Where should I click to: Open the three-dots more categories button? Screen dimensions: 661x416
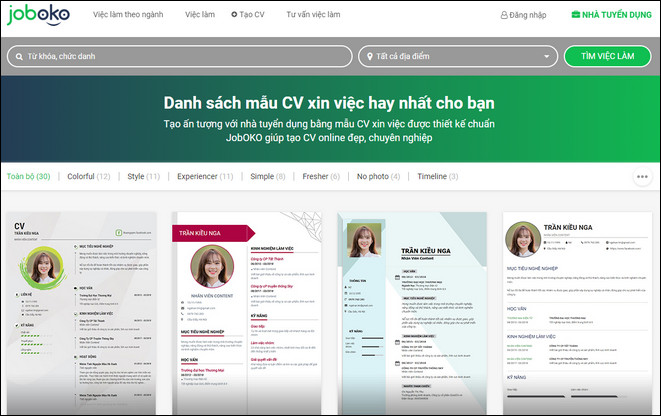(x=642, y=177)
